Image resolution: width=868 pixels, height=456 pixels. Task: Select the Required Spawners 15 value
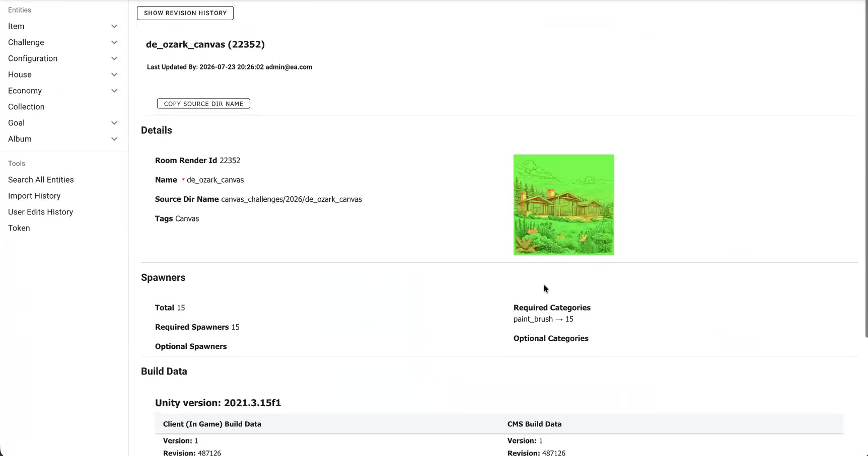click(x=236, y=327)
